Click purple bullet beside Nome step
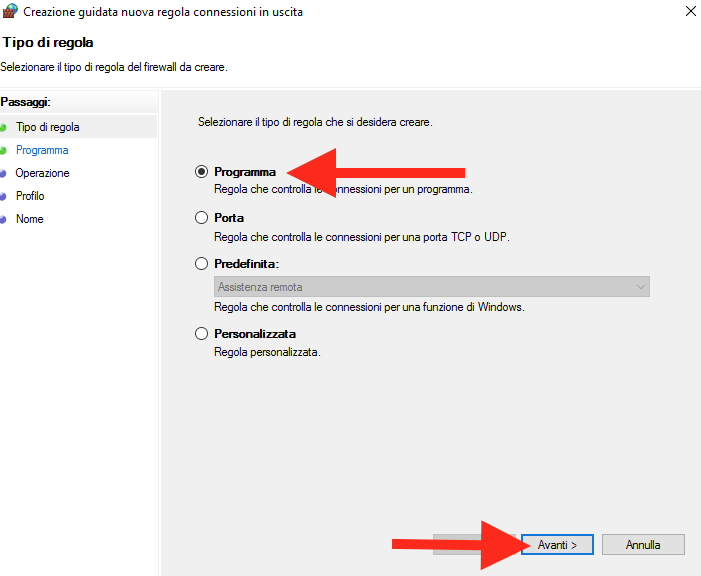The width and height of the screenshot is (701, 576). pyautogui.click(x=3, y=220)
